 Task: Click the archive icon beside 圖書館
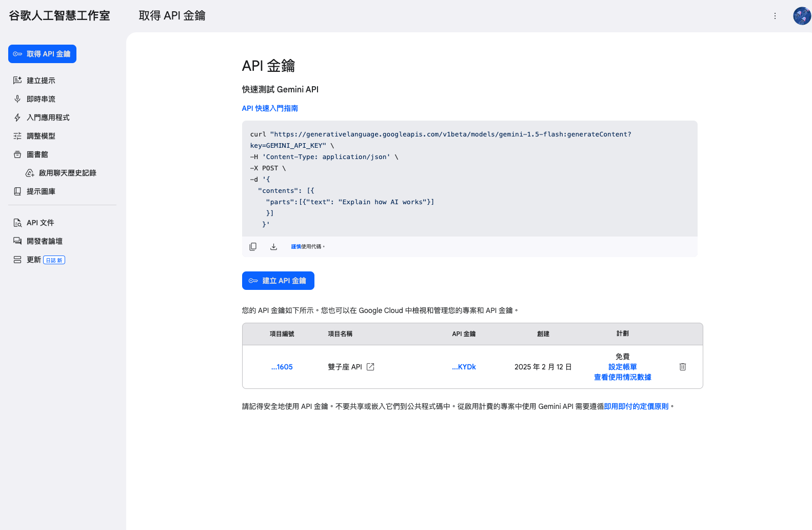pos(17,154)
